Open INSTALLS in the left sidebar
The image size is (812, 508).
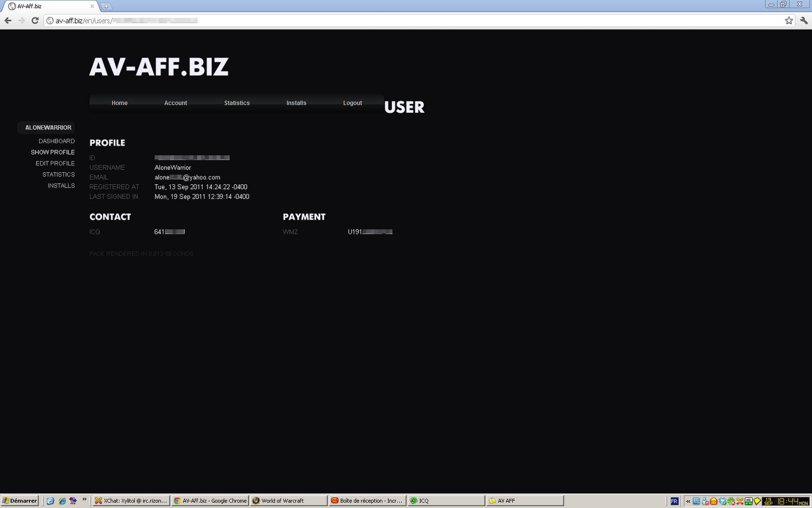point(61,186)
